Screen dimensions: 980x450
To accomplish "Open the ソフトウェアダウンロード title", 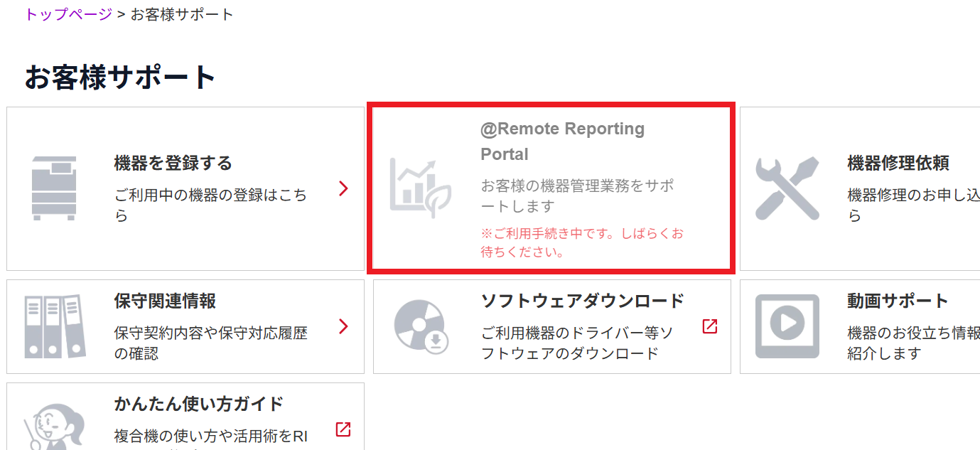I will (583, 301).
